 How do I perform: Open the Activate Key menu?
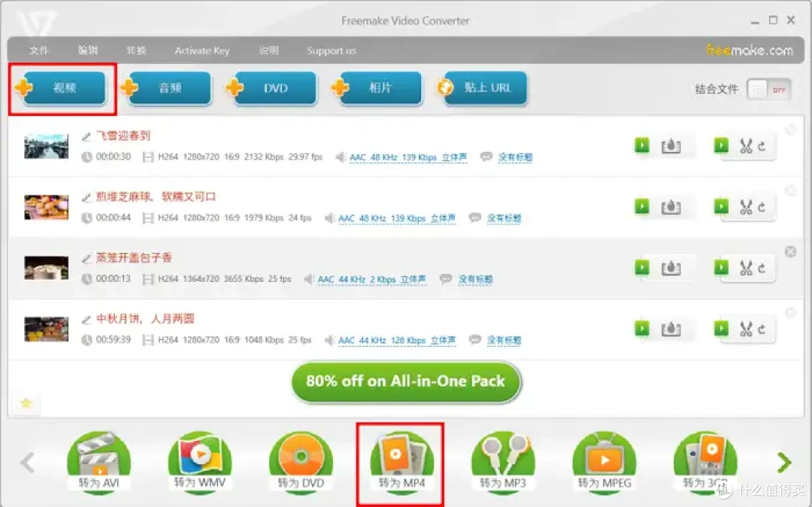tap(202, 50)
